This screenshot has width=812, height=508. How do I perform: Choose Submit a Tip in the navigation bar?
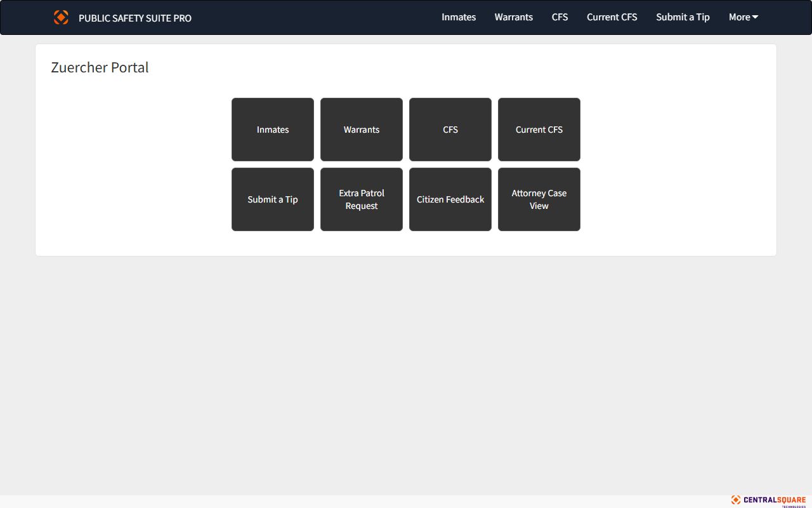tap(683, 17)
